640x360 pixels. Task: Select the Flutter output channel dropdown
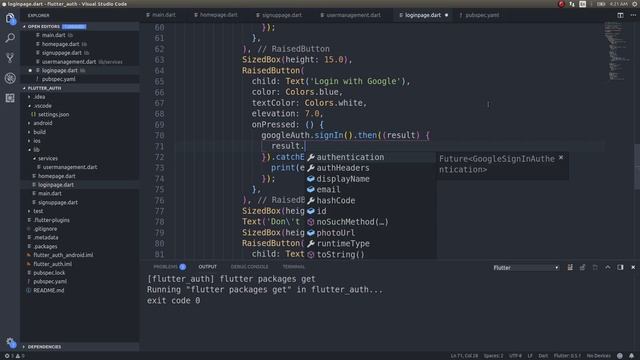coord(525,268)
